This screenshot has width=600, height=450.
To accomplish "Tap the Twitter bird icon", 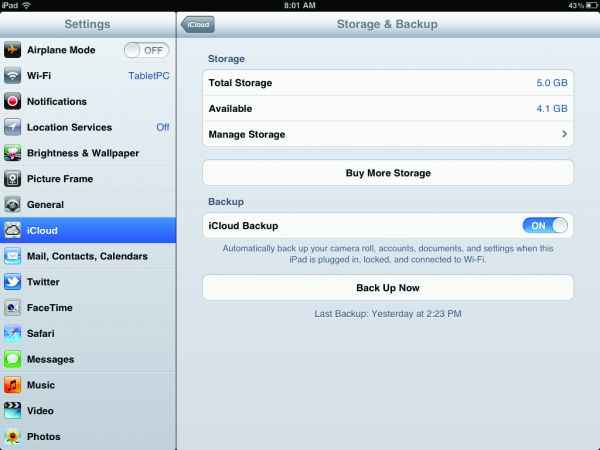I will pyautogui.click(x=12, y=282).
